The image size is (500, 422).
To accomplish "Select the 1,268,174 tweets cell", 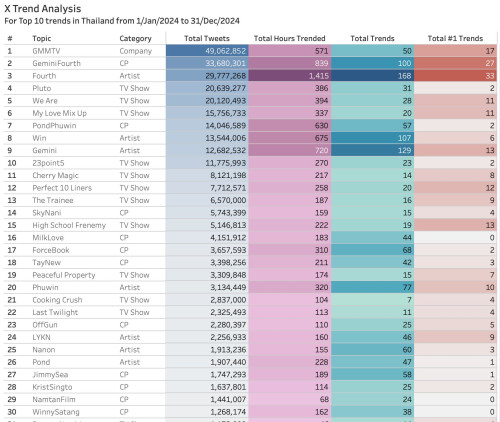I will pyautogui.click(x=207, y=412).
